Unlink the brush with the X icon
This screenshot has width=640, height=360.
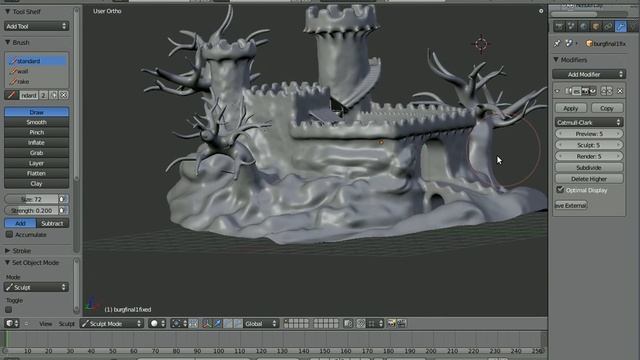64,95
